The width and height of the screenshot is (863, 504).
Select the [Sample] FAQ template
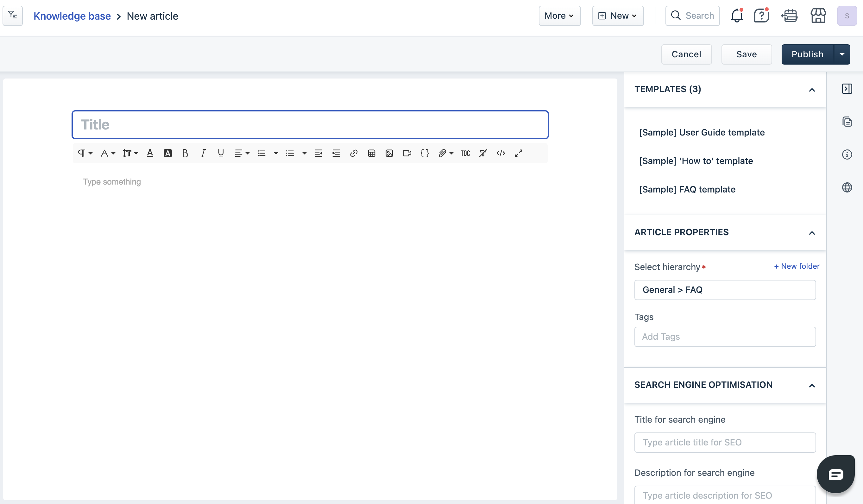tap(687, 189)
